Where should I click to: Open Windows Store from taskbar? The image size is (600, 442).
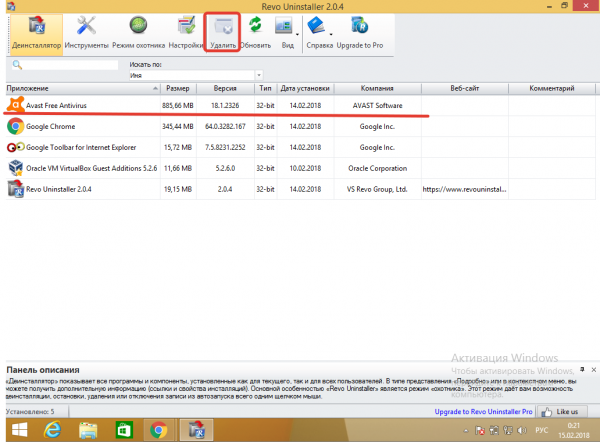click(x=124, y=430)
